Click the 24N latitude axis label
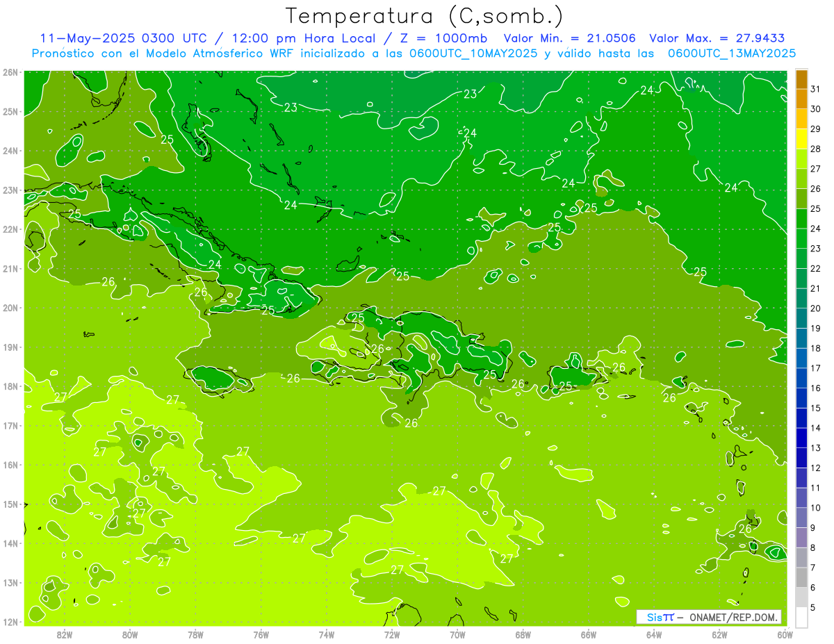834x644 pixels. (x=10, y=151)
